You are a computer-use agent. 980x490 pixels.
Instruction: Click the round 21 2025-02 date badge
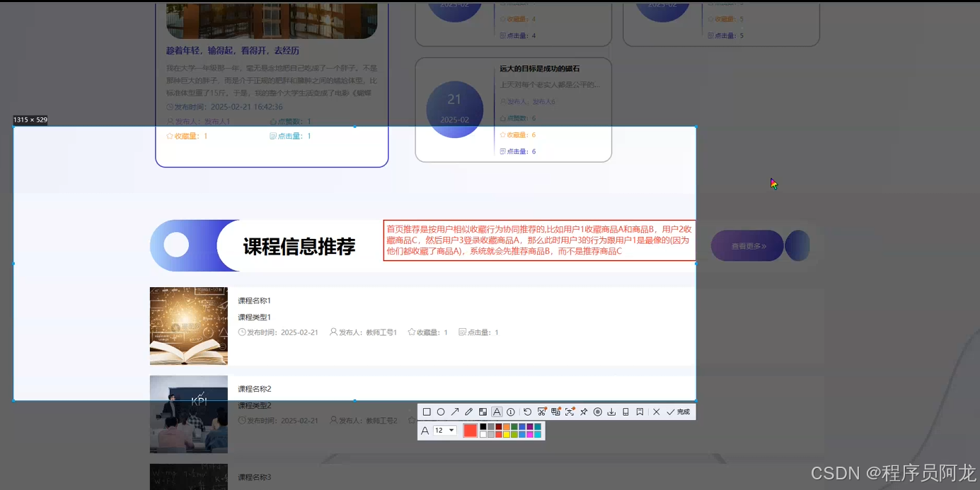click(454, 109)
